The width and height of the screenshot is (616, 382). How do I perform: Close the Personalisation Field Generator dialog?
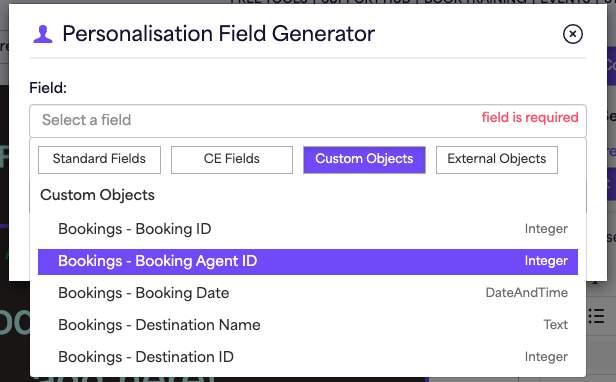click(572, 34)
